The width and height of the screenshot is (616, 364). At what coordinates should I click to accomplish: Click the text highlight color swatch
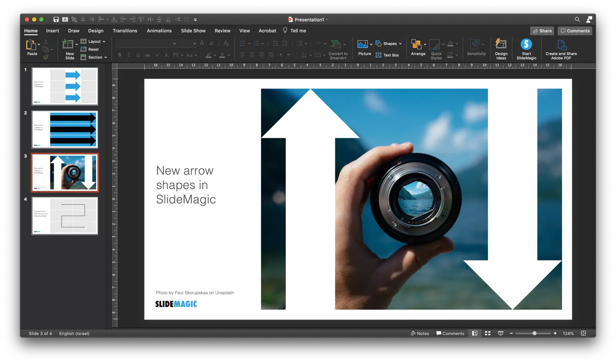(x=208, y=55)
